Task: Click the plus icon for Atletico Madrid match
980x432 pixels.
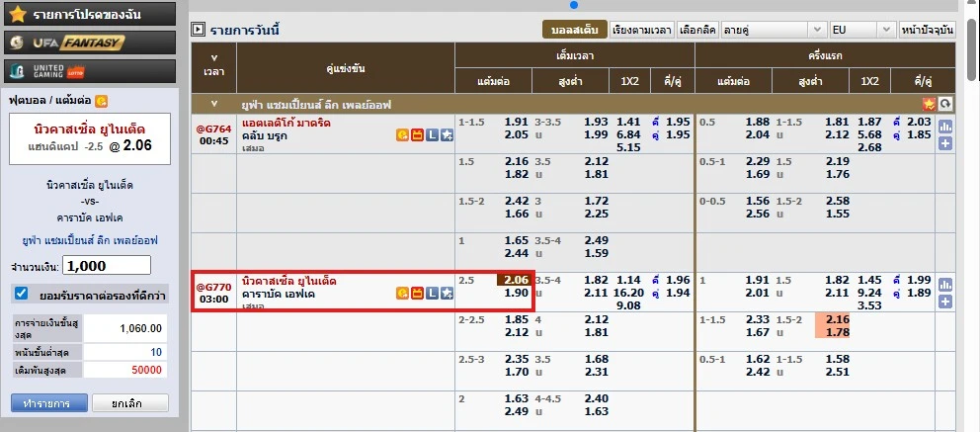Action: [944, 143]
